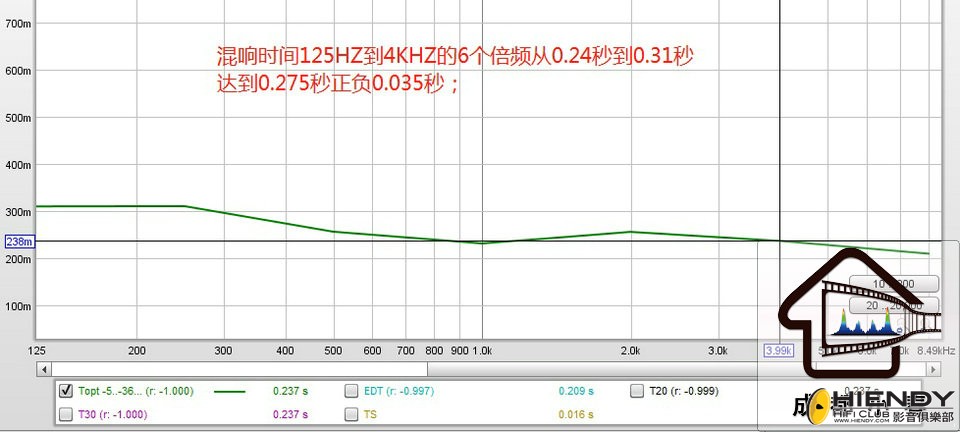Click the green Topt line sample in legend
Image resolution: width=960 pixels, height=432 pixels.
coord(230,391)
